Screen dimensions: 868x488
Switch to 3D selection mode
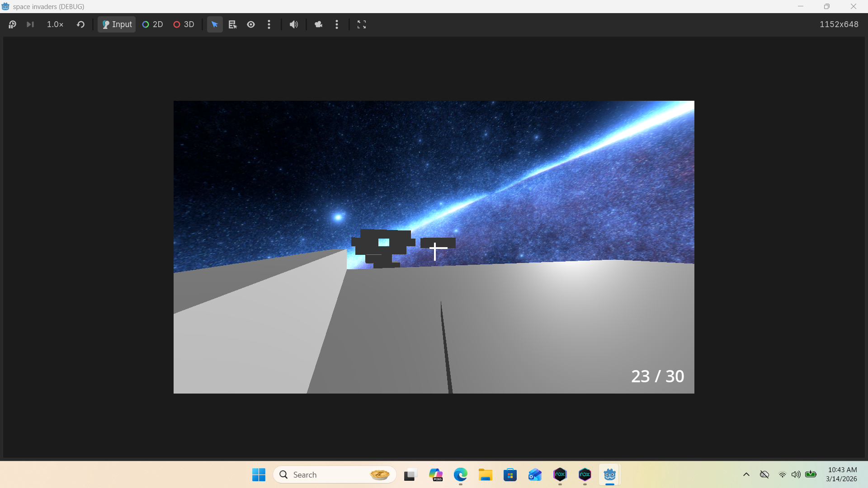click(184, 24)
